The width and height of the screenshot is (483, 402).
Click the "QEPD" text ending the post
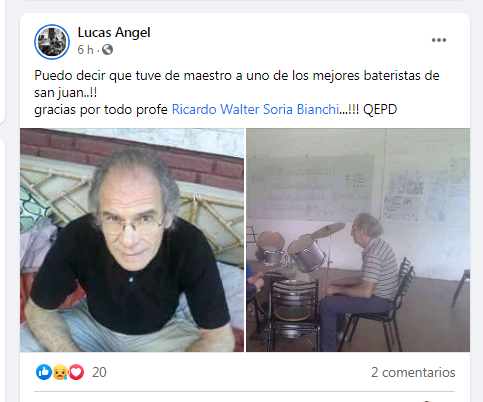point(380,109)
